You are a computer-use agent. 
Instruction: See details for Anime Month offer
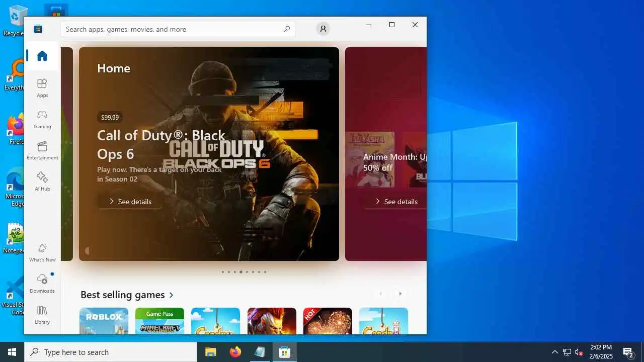395,202
